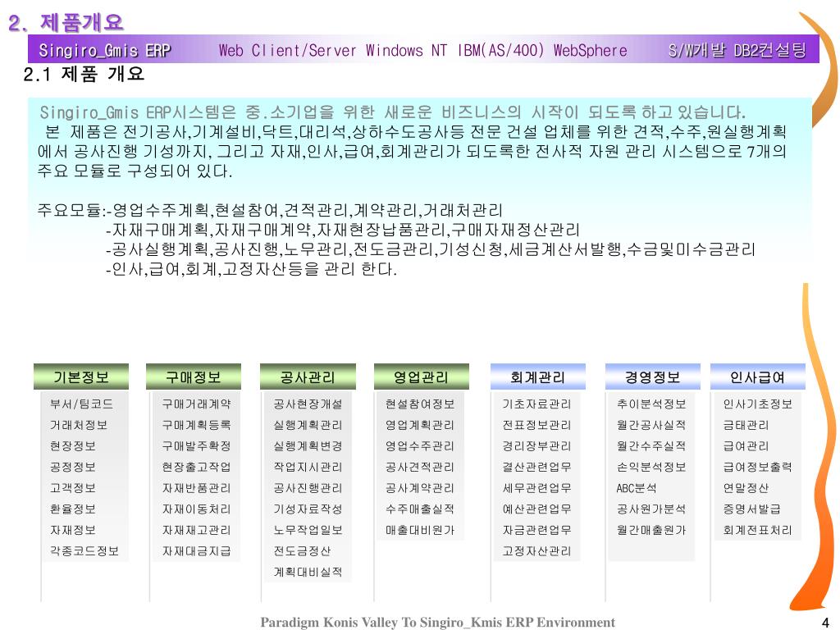This screenshot has width=840, height=630.
Task: Click the 영업관리 module header
Action: [421, 377]
